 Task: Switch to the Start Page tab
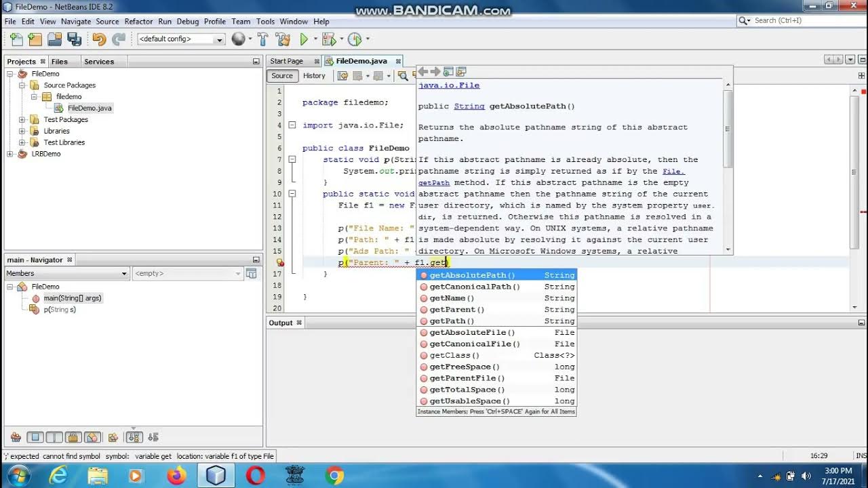pyautogui.click(x=287, y=61)
